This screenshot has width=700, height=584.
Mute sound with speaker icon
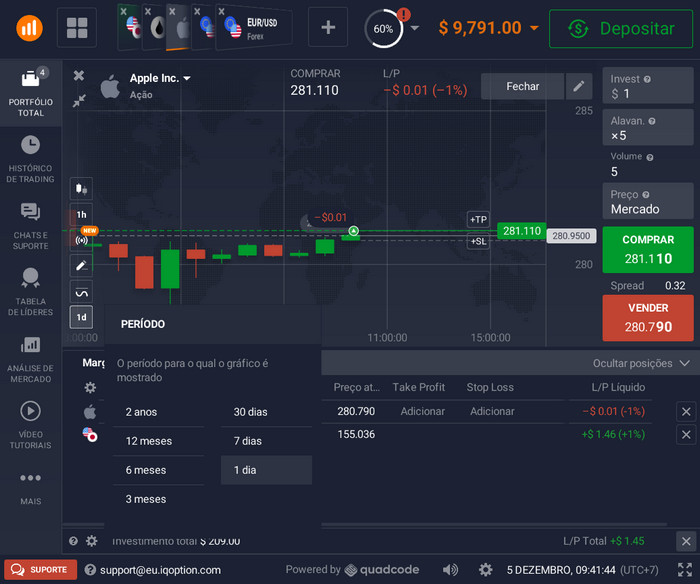click(x=450, y=570)
